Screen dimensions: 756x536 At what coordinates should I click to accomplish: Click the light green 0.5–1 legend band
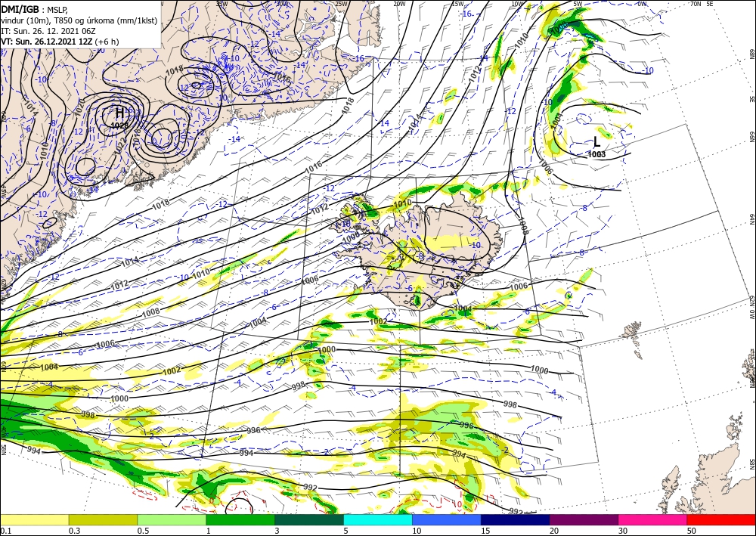pos(172,519)
